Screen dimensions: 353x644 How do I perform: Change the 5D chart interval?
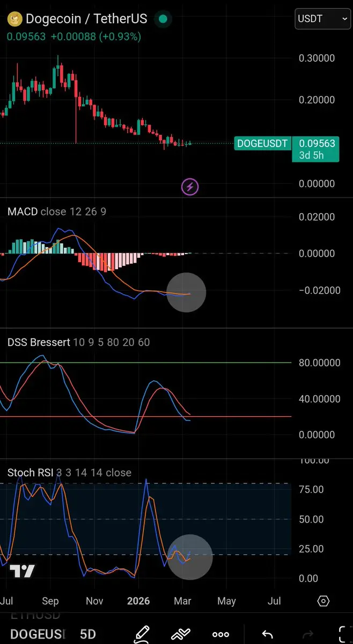(88, 634)
